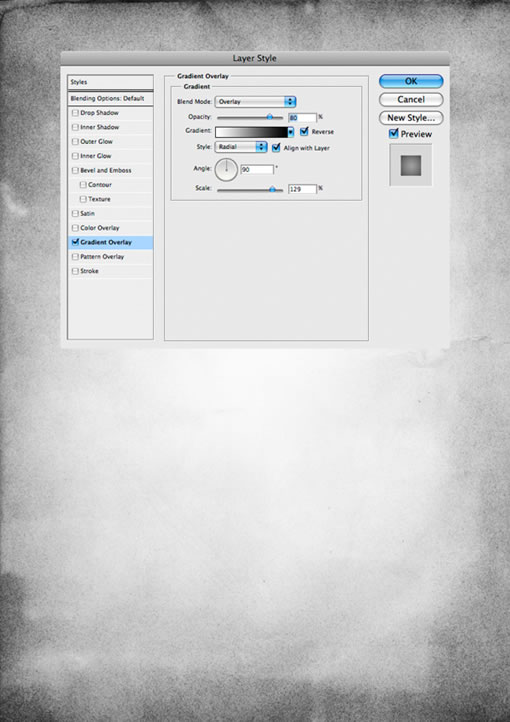
Task: Click the New Style... button
Action: (411, 118)
